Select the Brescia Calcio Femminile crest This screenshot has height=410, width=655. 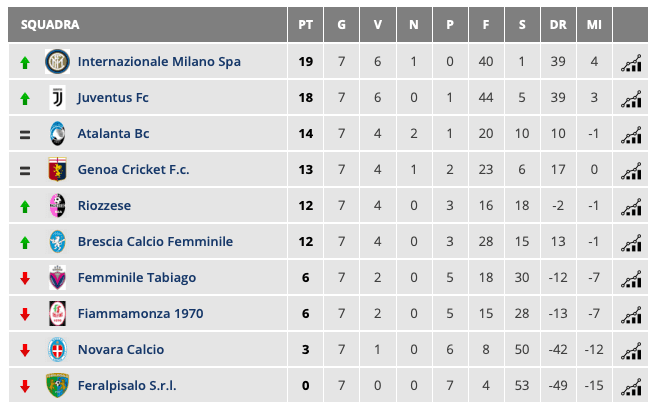pos(57,242)
